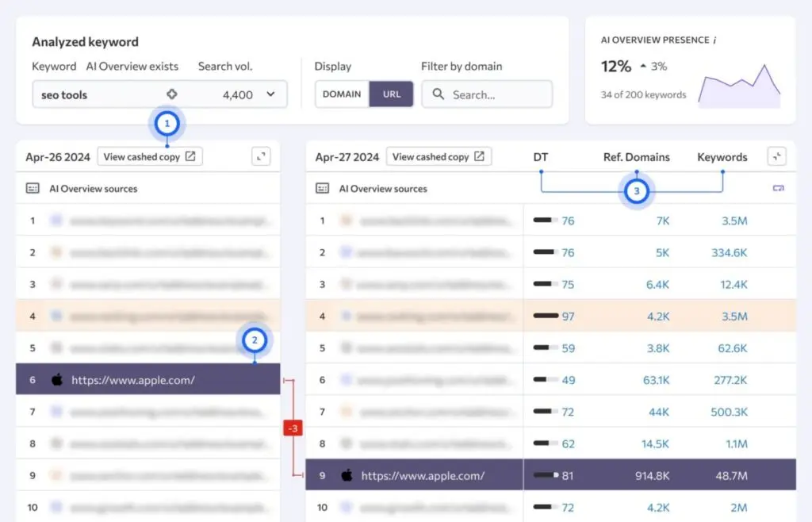This screenshot has height=522, width=812.
Task: Expand the Apr-26 2024 panel
Action: point(261,156)
